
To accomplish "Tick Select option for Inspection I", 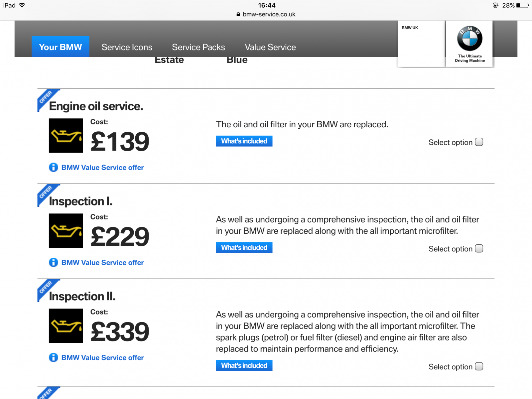I will click(x=479, y=248).
